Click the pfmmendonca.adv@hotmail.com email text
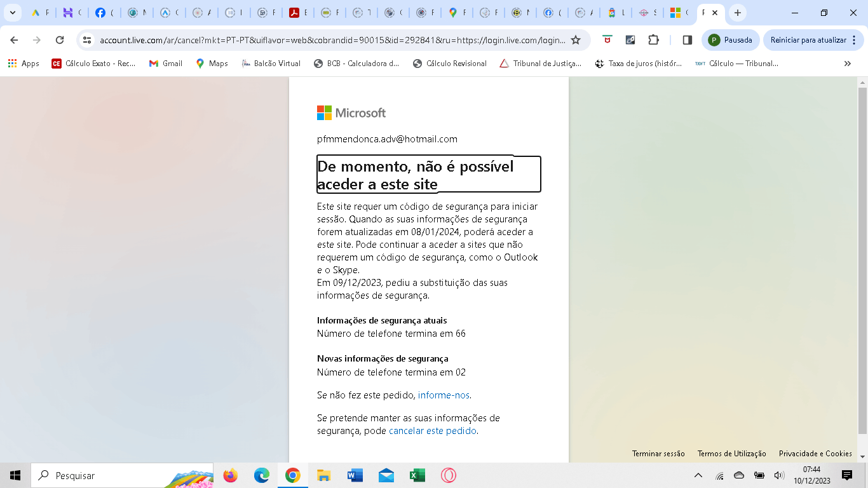 tap(387, 139)
